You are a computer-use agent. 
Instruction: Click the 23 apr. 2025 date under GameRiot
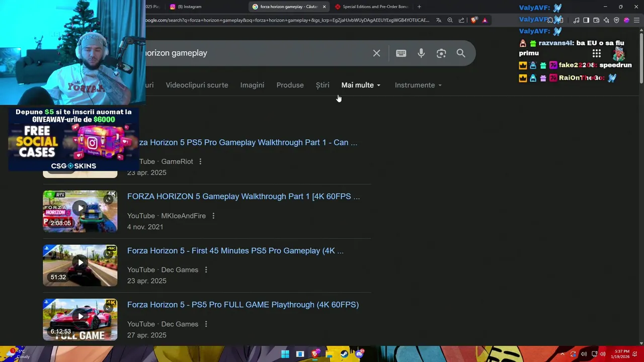tap(146, 172)
